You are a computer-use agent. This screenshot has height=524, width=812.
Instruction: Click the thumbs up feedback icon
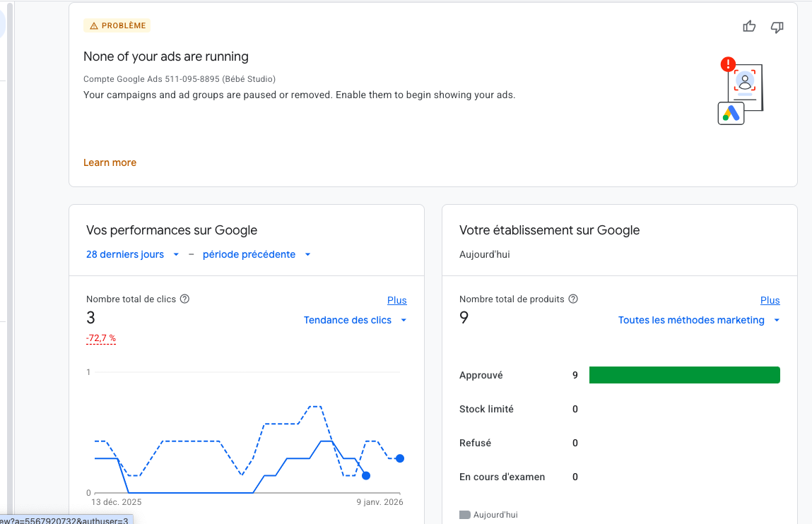point(749,27)
